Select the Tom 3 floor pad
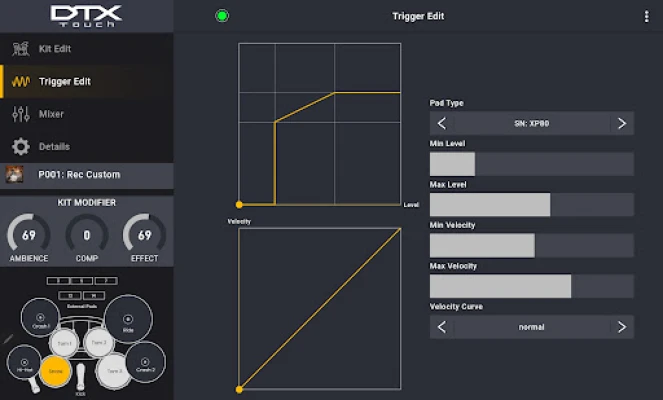Screen dimensions: 663x400 (113, 371)
